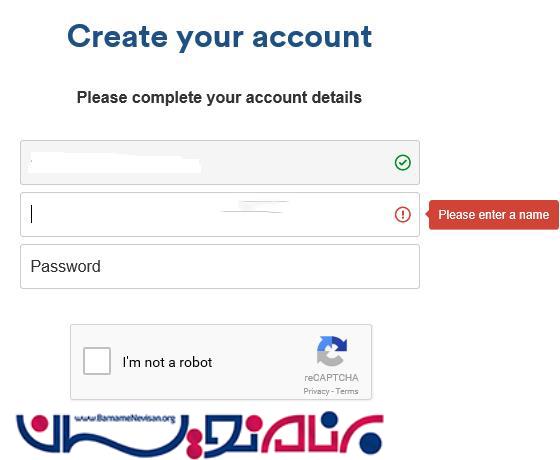Click the green checkmark validation icon

(x=402, y=162)
